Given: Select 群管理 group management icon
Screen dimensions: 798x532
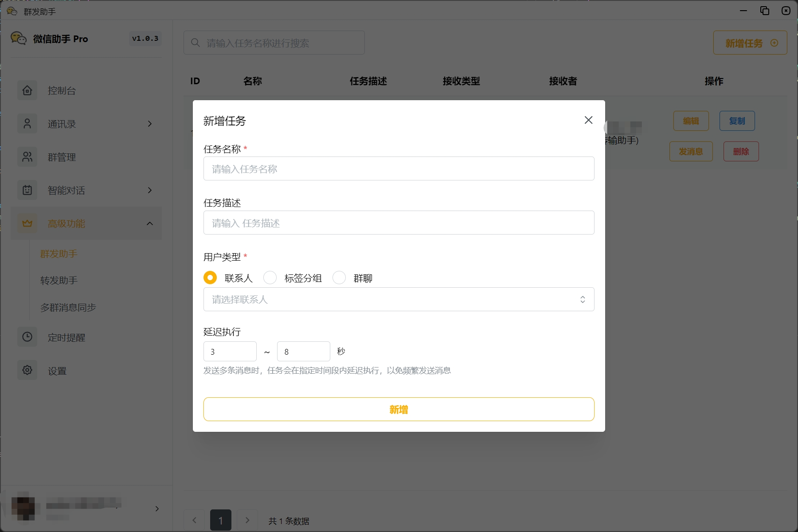Looking at the screenshot, I should point(27,157).
